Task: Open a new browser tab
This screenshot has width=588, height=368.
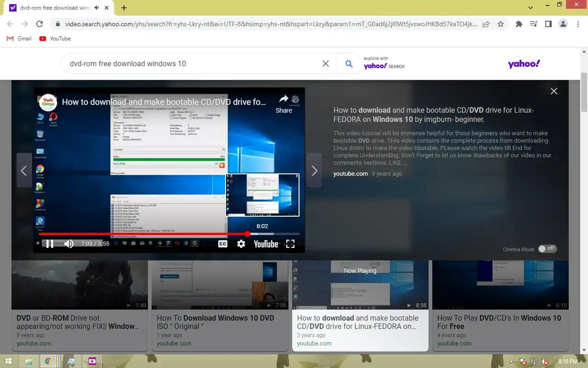Action: (124, 8)
